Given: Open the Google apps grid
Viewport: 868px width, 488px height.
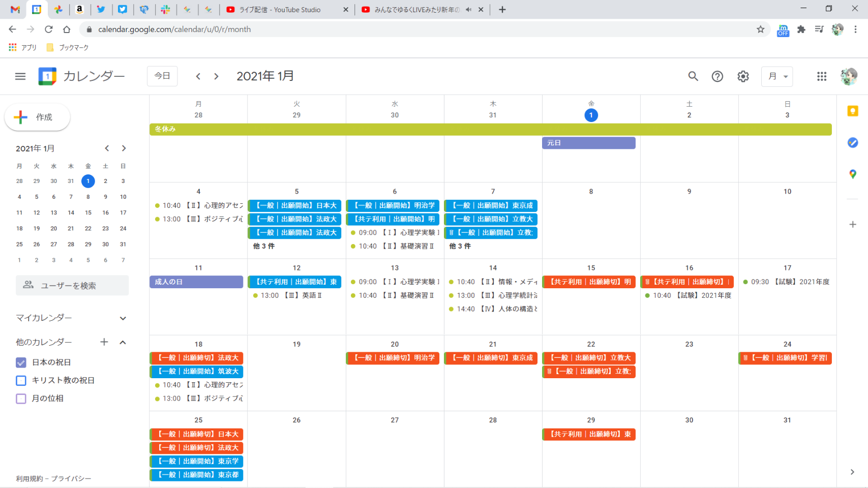Looking at the screenshot, I should tap(821, 76).
